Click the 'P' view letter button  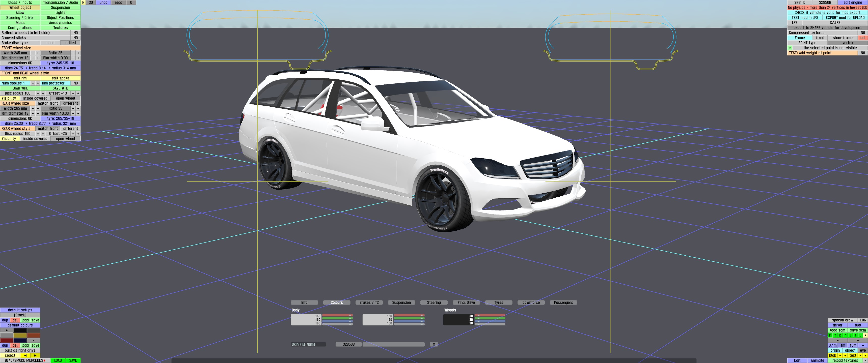click(830, 335)
